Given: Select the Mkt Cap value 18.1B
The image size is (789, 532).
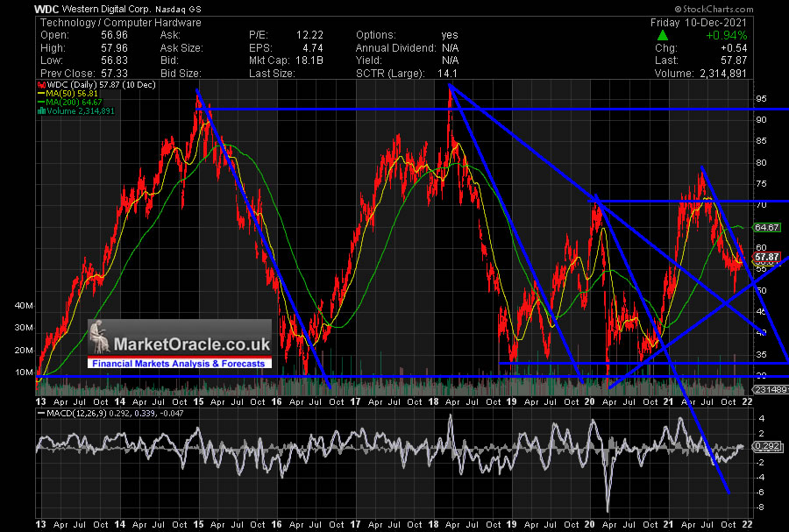Looking at the screenshot, I should click(x=309, y=60).
